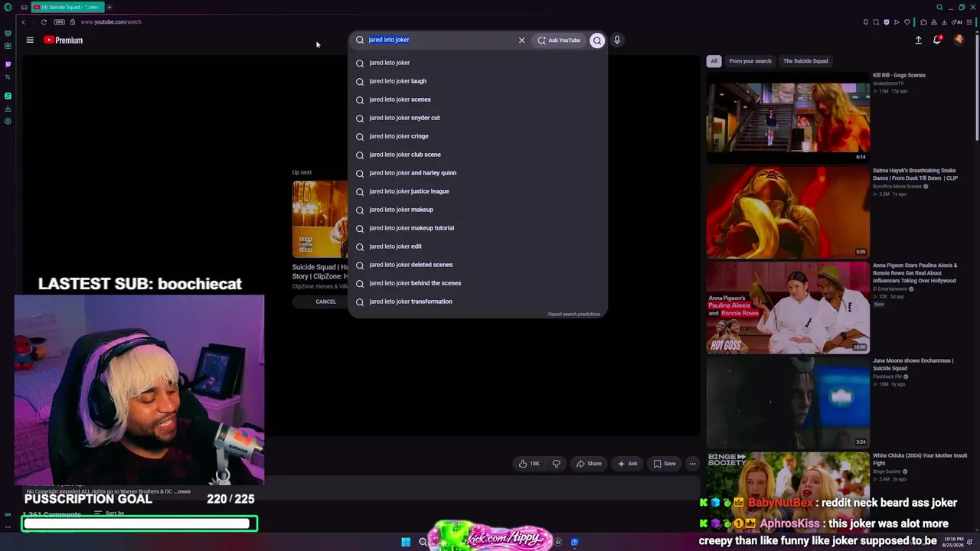980x551 pixels.
Task: Choose 'jared leto joker behind the scenes'
Action: 478,283
